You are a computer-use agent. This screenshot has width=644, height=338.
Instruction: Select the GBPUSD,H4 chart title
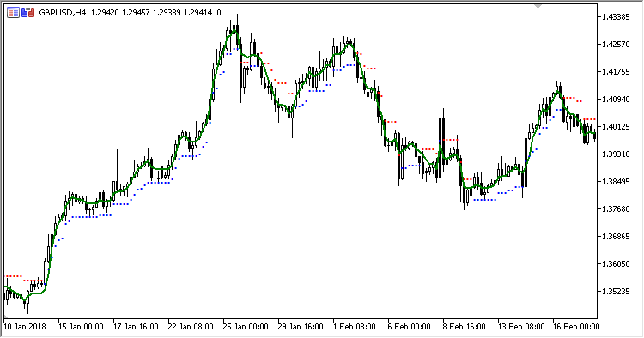[x=63, y=13]
